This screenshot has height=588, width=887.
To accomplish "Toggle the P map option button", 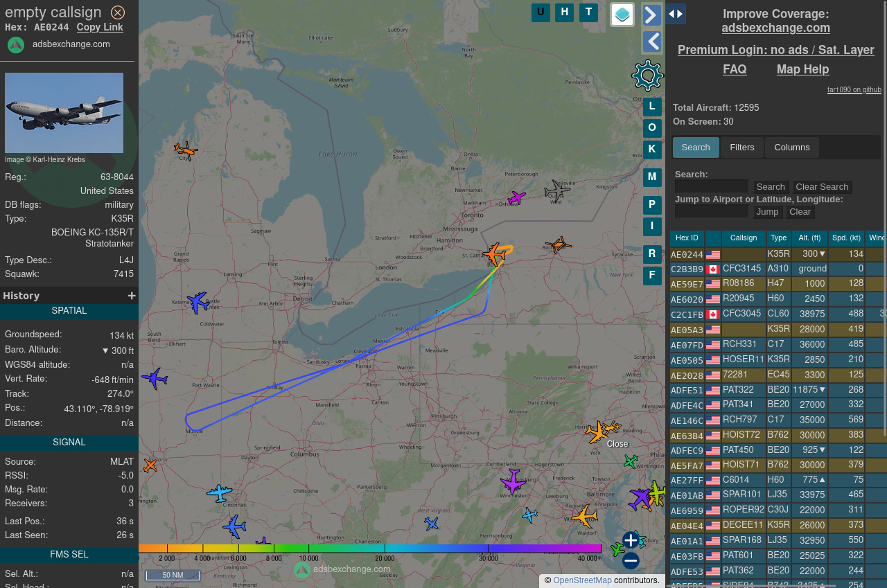I will [652, 205].
